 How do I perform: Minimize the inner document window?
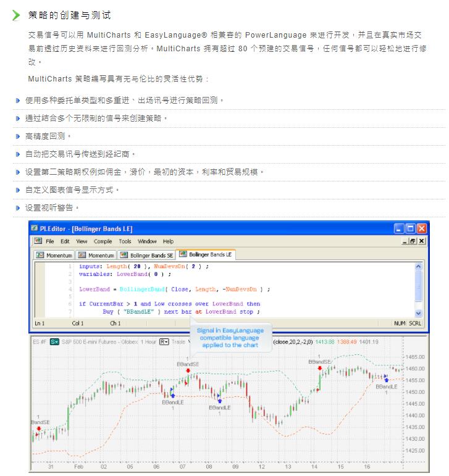pos(405,241)
